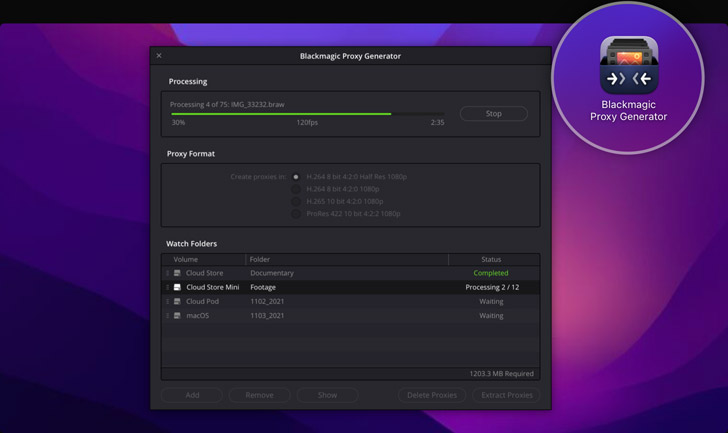Grab the drag handle of Cloud Store row

(167, 273)
